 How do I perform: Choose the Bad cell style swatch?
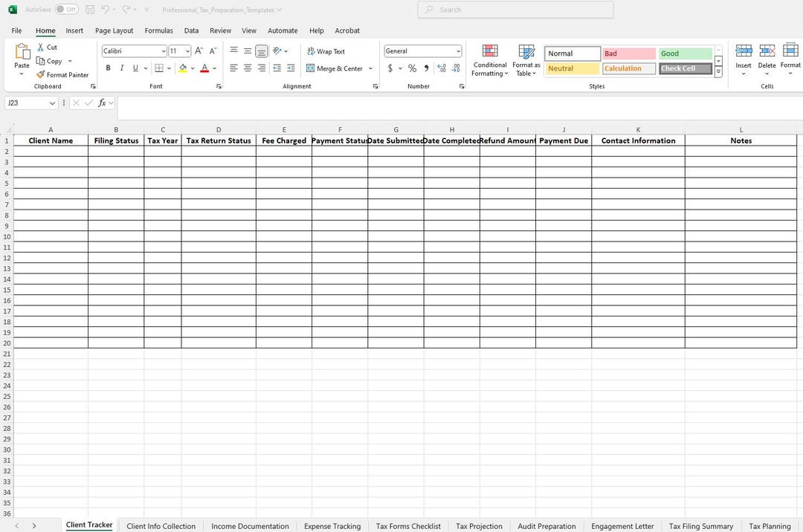click(x=628, y=53)
